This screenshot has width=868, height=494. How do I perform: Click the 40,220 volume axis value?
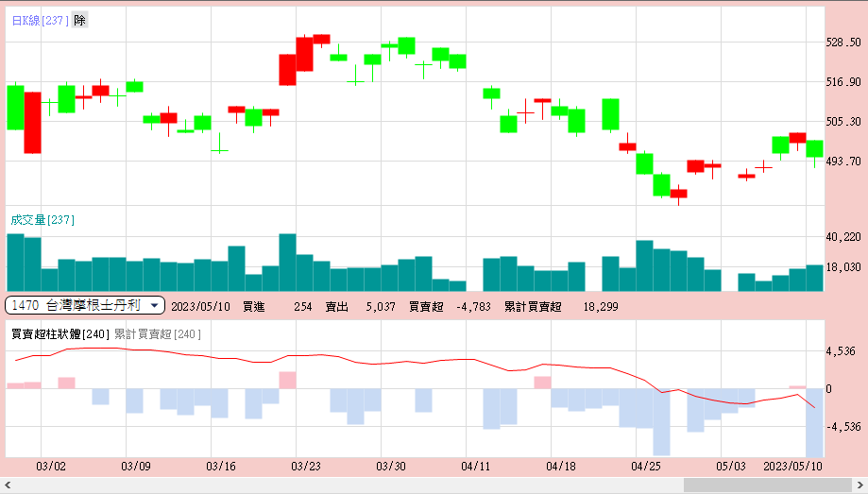coord(843,237)
